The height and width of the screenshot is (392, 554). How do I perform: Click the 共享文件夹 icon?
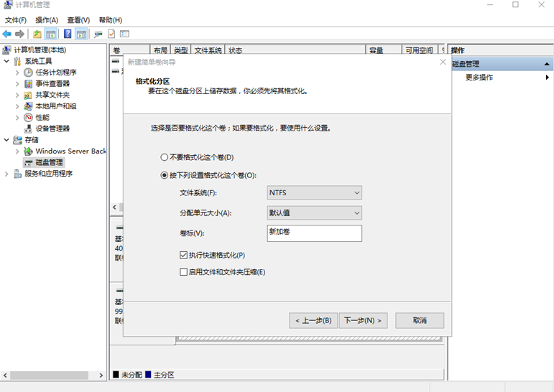click(28, 95)
